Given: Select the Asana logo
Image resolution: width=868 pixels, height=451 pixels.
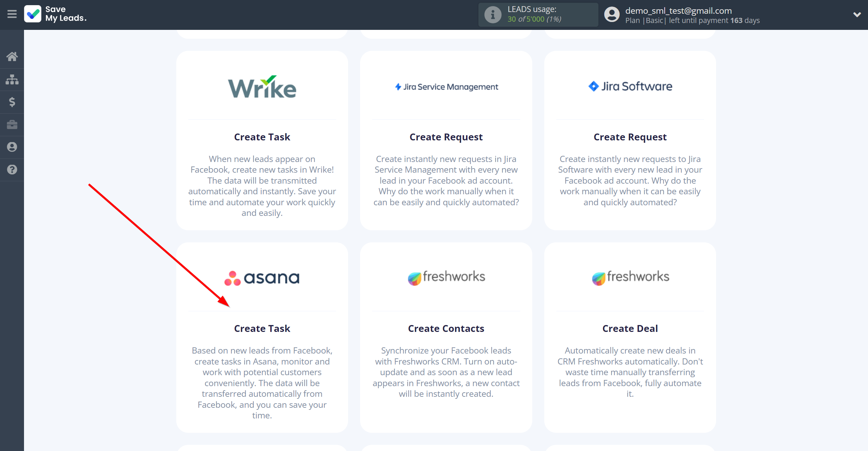Looking at the screenshot, I should point(262,278).
